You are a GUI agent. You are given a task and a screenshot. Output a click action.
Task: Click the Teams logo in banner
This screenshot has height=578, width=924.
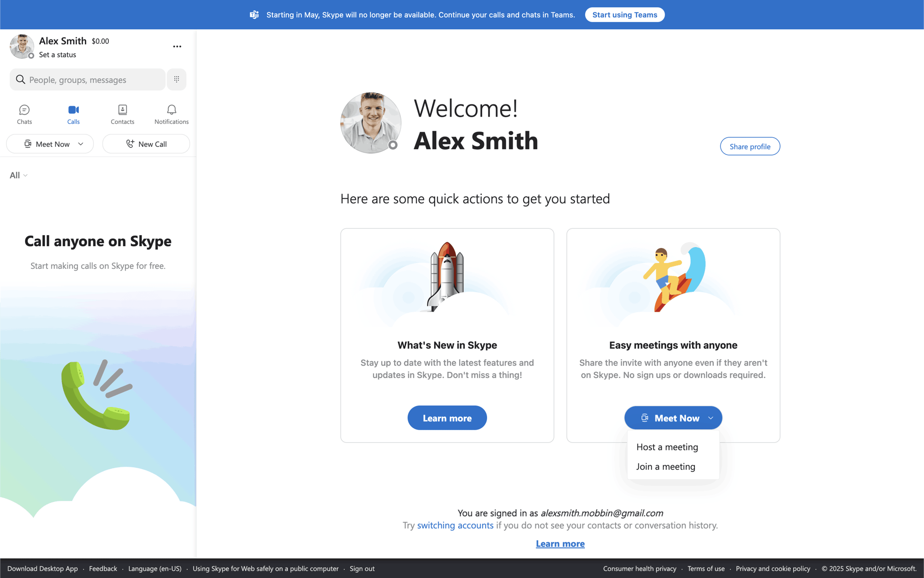pos(254,15)
